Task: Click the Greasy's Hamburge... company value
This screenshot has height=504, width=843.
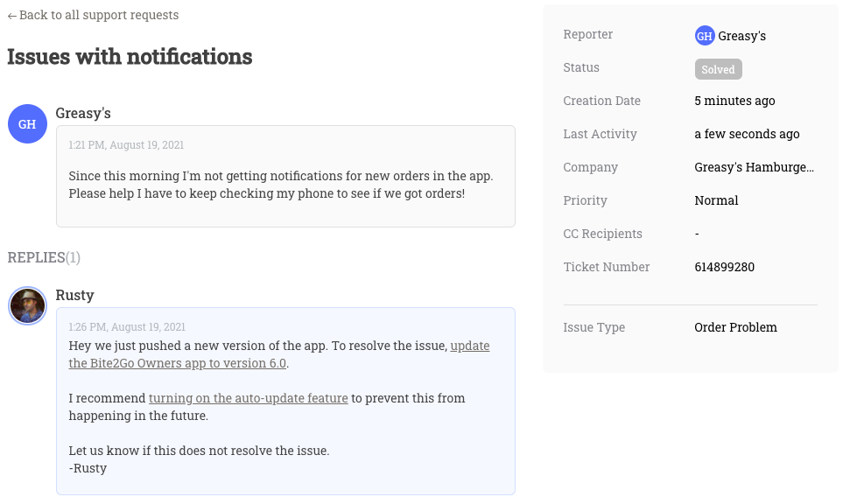Action: point(755,167)
